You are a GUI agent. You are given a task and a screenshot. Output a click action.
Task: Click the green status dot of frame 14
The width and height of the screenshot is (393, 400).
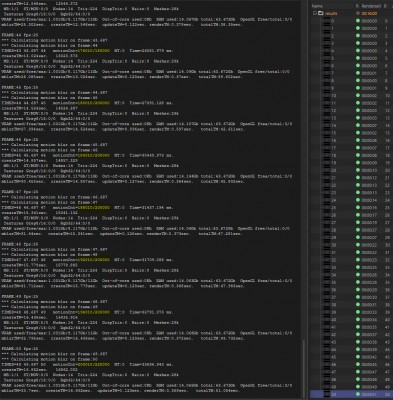pos(358,125)
